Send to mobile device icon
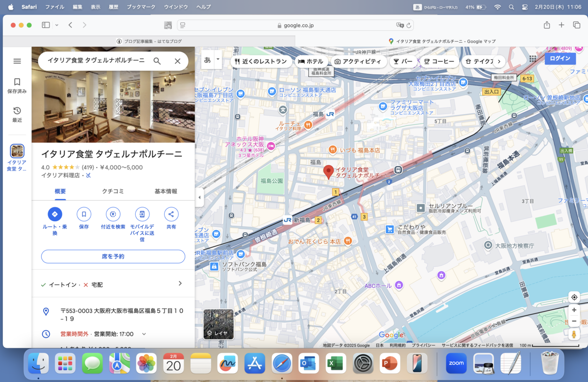588x382 pixels. (x=142, y=214)
